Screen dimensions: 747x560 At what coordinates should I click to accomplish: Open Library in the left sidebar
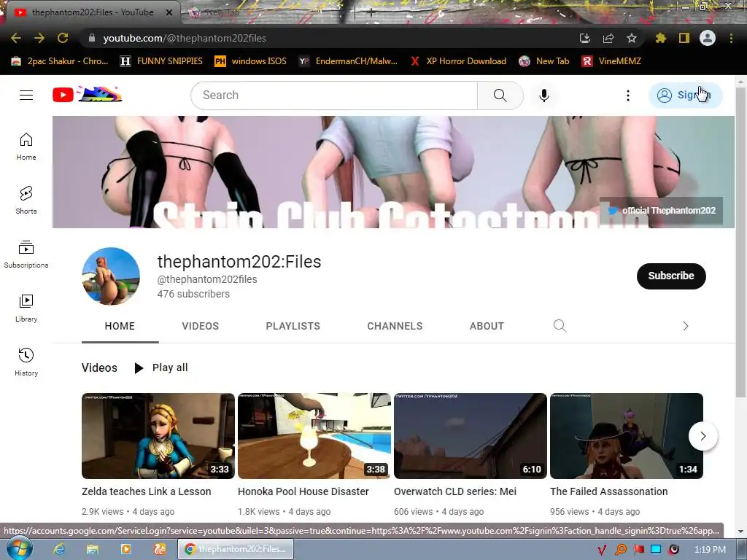click(x=26, y=308)
